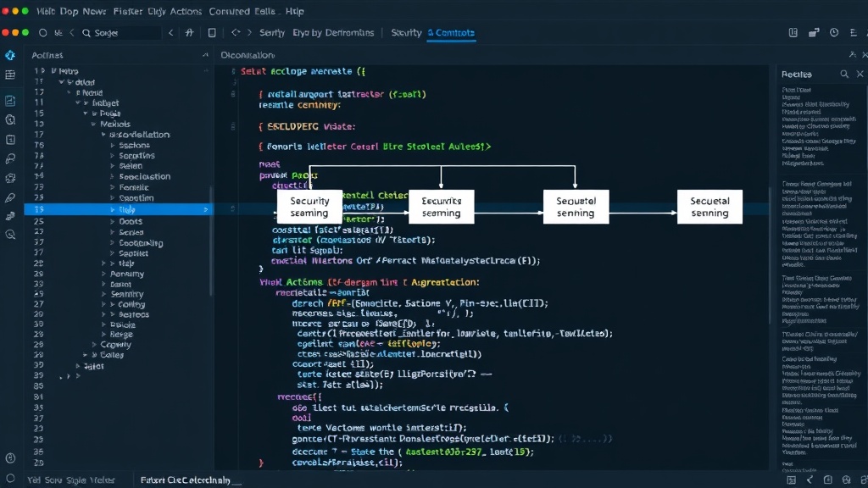Open the Conrured menu in the menu bar

tap(229, 11)
